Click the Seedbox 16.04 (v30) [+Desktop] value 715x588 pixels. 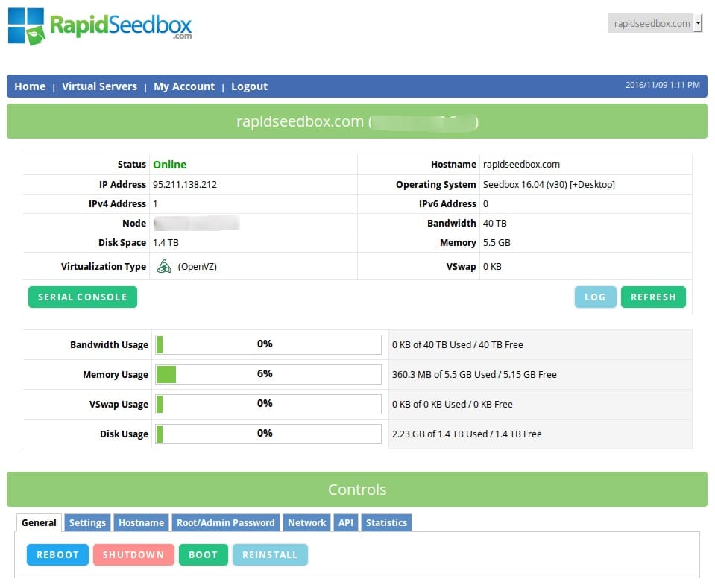click(549, 185)
